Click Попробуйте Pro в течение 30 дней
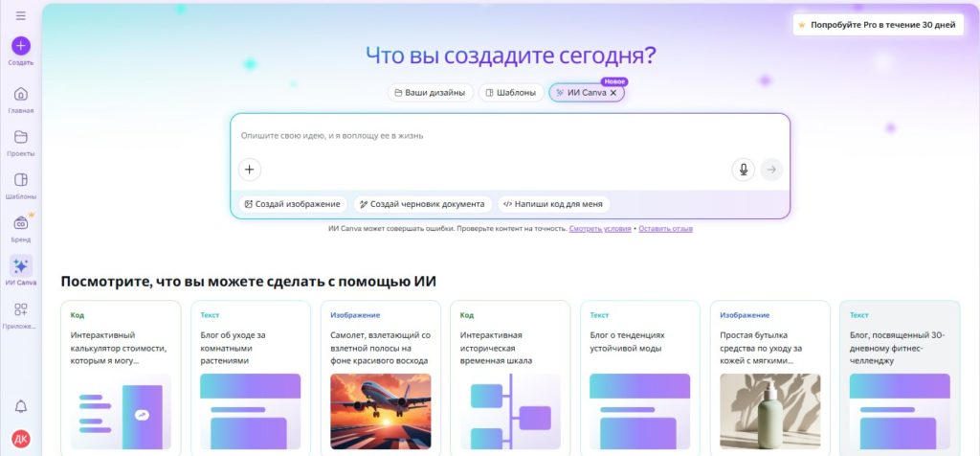The width and height of the screenshot is (980, 456). (879, 25)
